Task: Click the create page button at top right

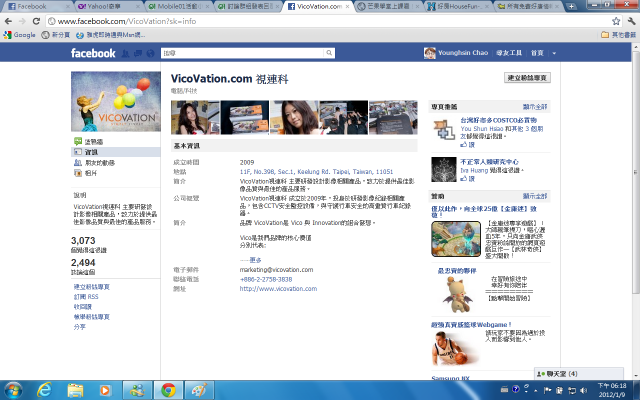Action: pyautogui.click(x=527, y=78)
